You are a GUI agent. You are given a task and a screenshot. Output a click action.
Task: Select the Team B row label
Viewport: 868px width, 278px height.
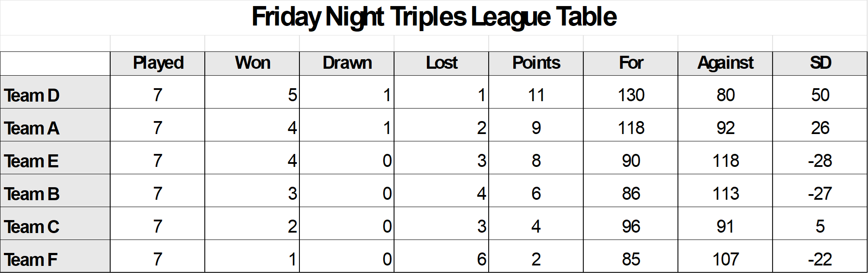click(x=32, y=194)
